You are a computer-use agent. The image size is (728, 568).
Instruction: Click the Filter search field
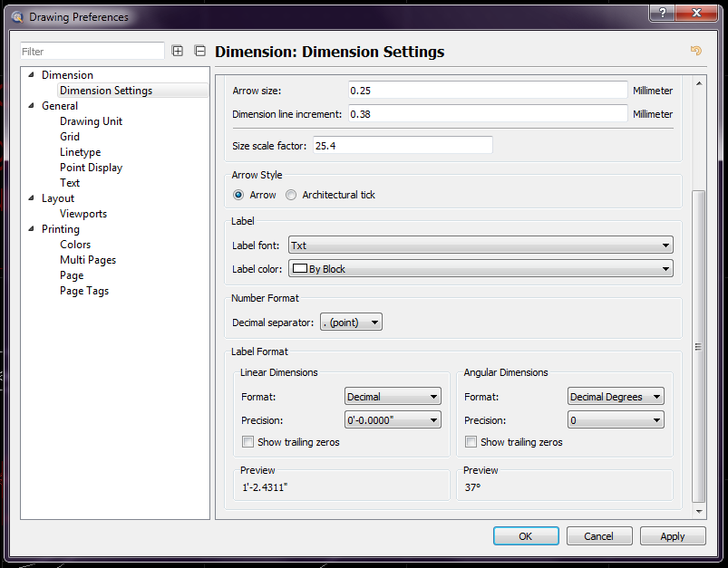click(92, 51)
